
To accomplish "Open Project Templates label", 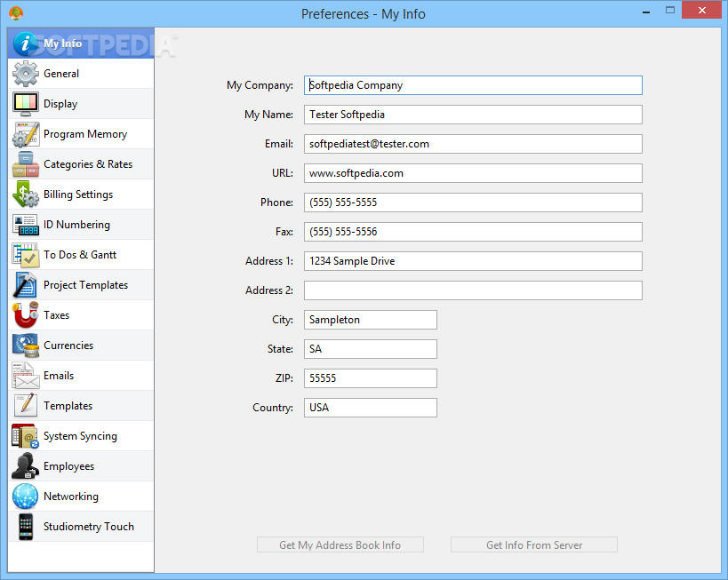I will pyautogui.click(x=85, y=285).
